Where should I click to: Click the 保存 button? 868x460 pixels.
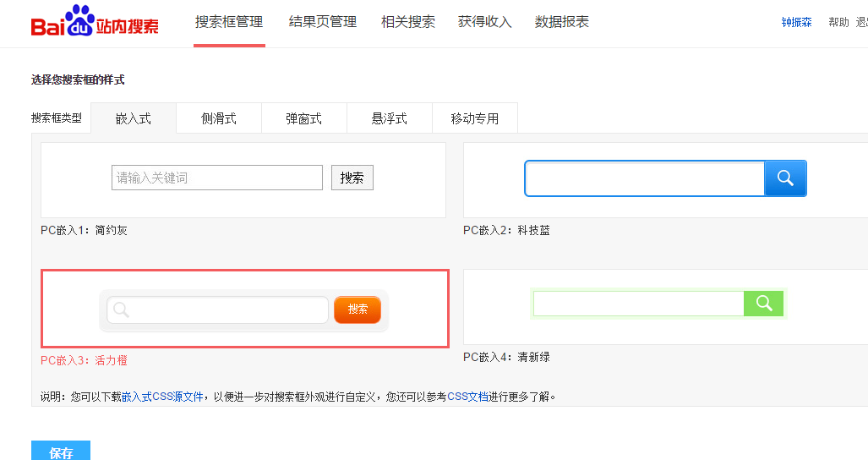61,452
